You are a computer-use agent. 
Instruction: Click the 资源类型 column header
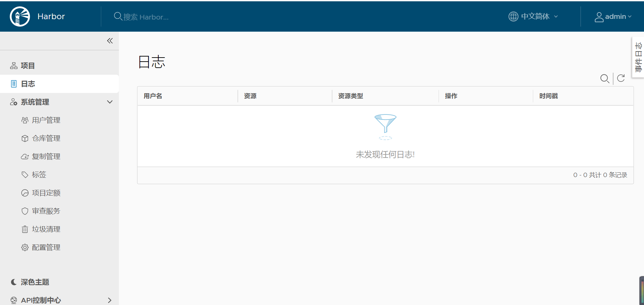[351, 96]
